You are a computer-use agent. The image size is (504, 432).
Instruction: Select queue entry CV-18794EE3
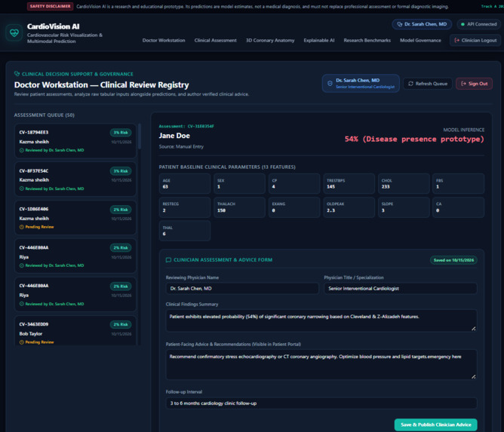[x=75, y=141]
